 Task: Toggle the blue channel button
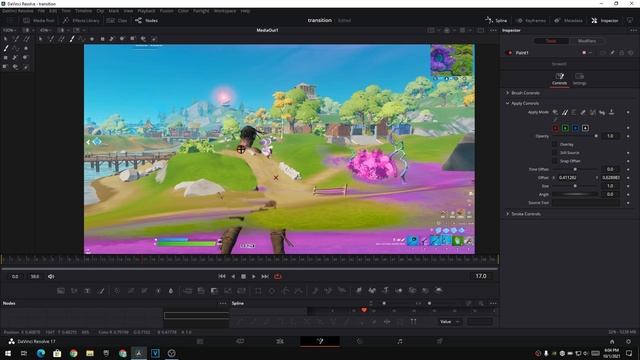pyautogui.click(x=576, y=128)
